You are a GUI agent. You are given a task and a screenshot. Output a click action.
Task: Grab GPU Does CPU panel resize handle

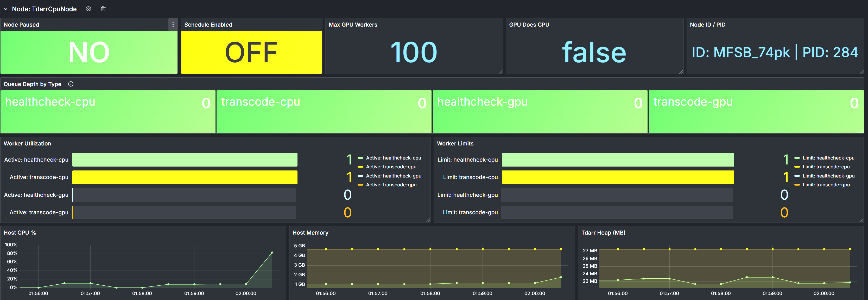coord(681,72)
